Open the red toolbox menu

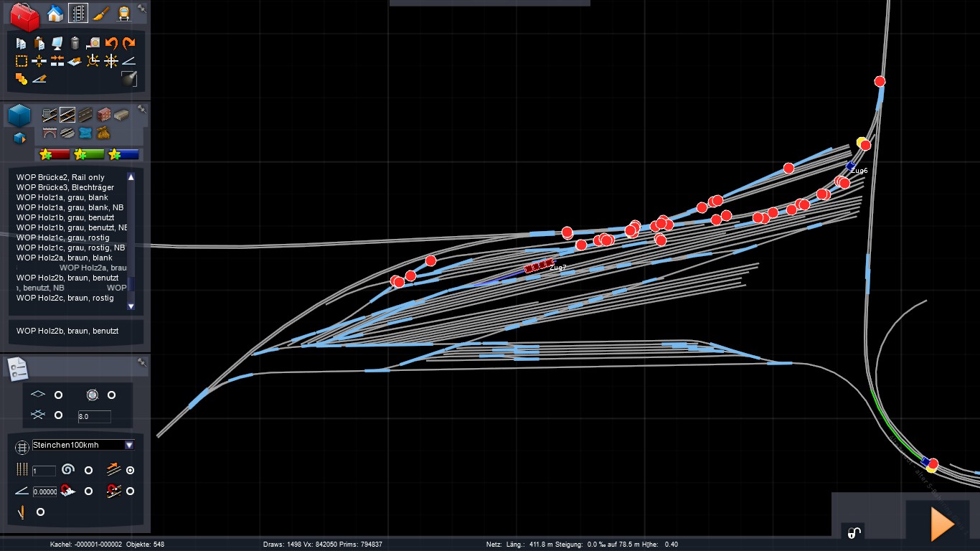pos(24,17)
